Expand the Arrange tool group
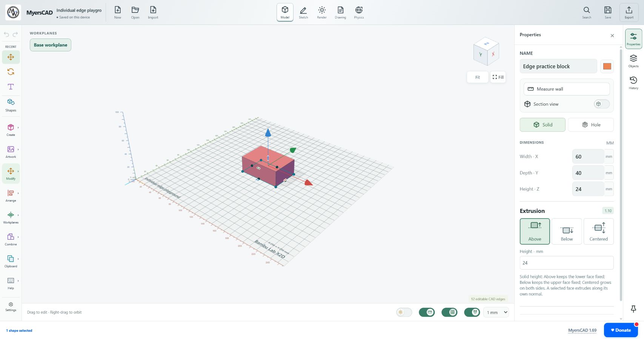Viewport: 644px width, 339px height. coord(11,195)
